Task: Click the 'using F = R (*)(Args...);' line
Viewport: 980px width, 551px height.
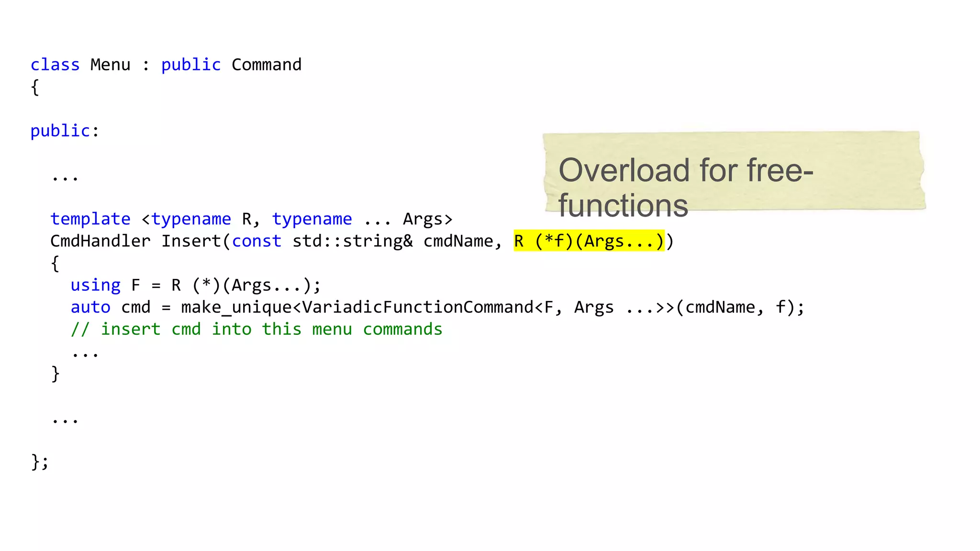Action: click(x=196, y=285)
